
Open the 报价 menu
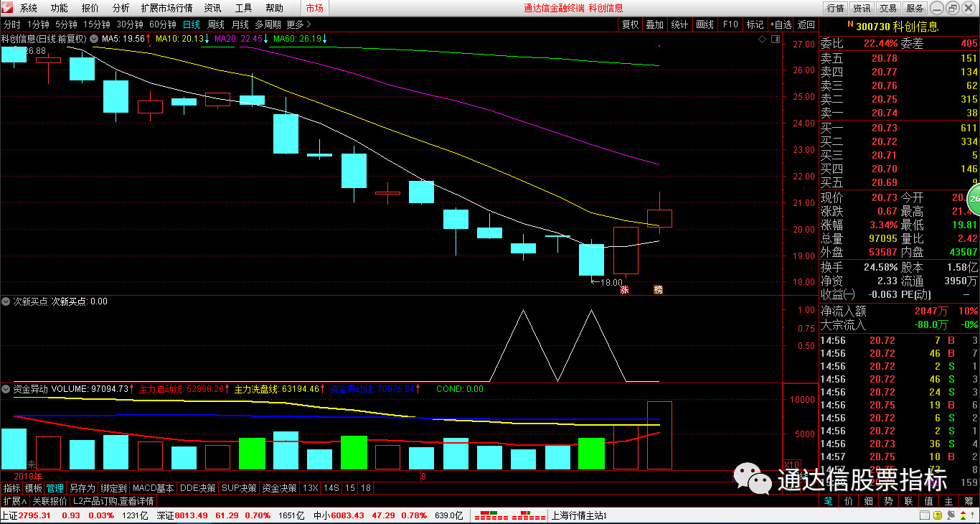click(x=90, y=8)
